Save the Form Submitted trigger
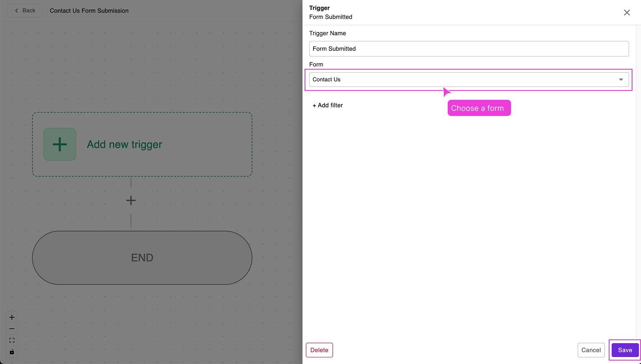The height and width of the screenshot is (364, 641). tap(624, 350)
